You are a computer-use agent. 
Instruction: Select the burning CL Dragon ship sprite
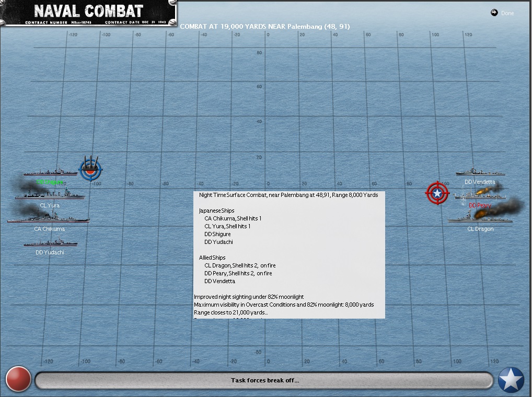tap(480, 217)
